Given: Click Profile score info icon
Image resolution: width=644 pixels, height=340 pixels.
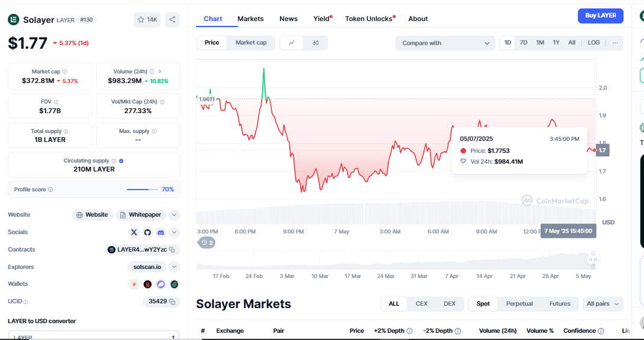Looking at the screenshot, I should pos(51,190).
